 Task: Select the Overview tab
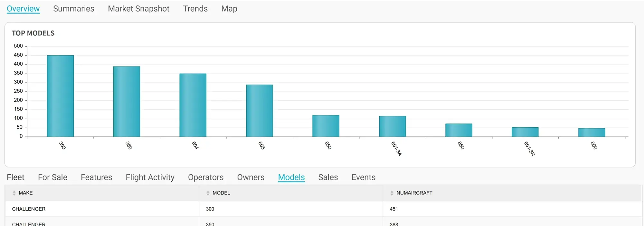[x=23, y=9]
